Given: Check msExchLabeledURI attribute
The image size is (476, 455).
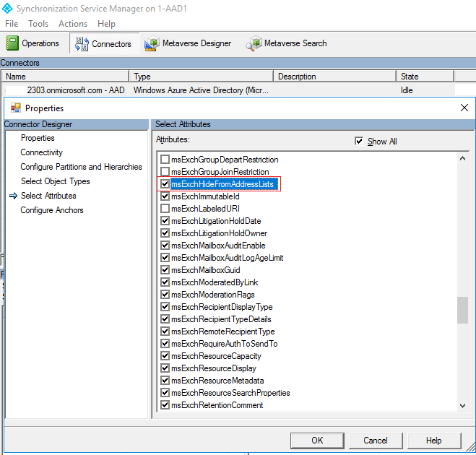Looking at the screenshot, I should pyautogui.click(x=165, y=209).
